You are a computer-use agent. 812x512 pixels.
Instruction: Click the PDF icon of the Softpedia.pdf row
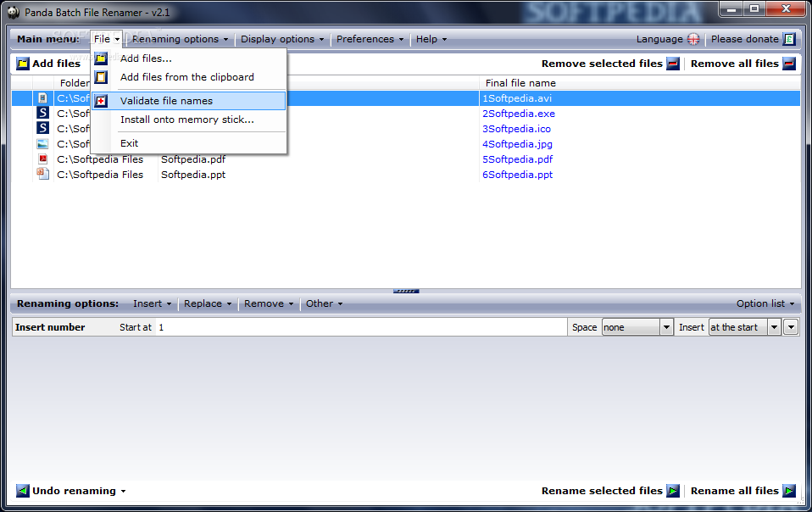point(42,159)
